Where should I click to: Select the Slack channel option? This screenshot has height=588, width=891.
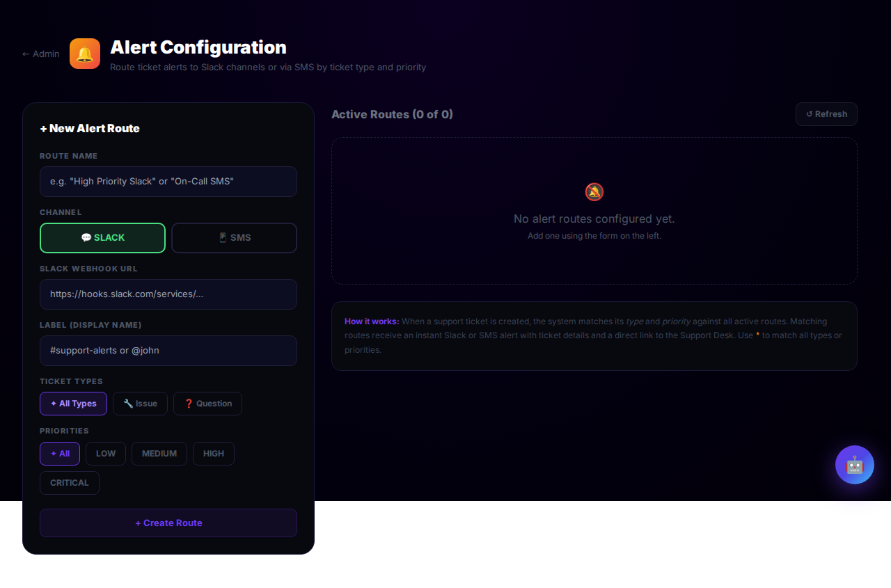(102, 238)
